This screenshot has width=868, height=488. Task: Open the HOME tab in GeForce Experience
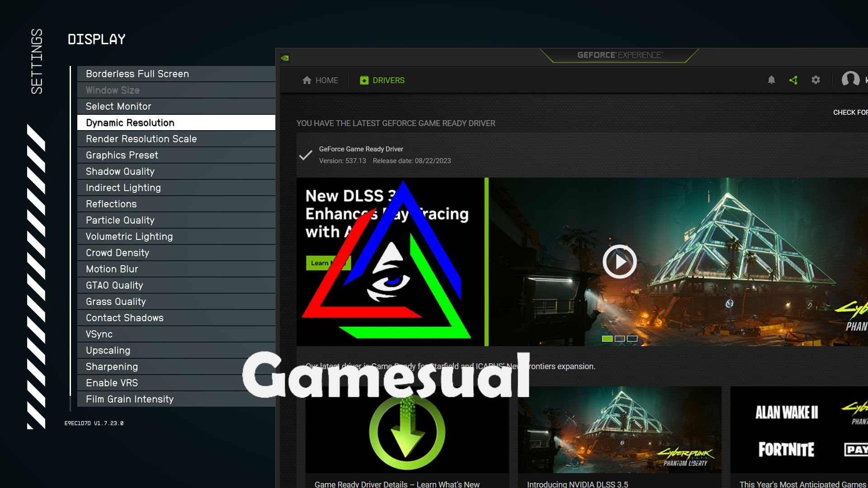click(320, 80)
